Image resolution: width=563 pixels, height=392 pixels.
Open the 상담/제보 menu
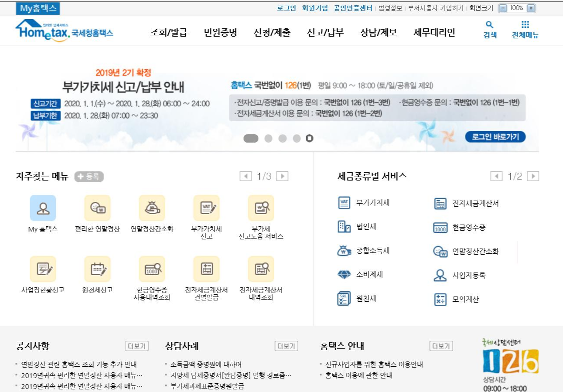379,32
